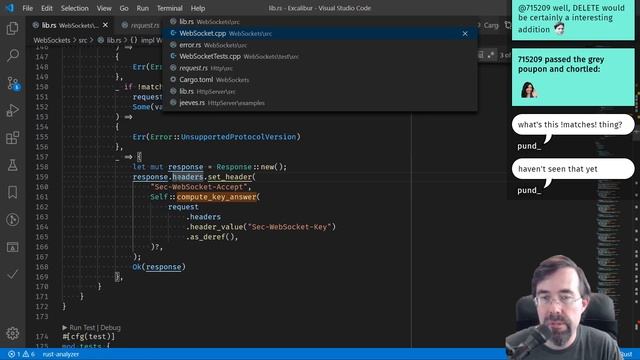Click chat message "what's this !matches! thing?"
Image resolution: width=640 pixels, height=360 pixels.
pos(573,124)
